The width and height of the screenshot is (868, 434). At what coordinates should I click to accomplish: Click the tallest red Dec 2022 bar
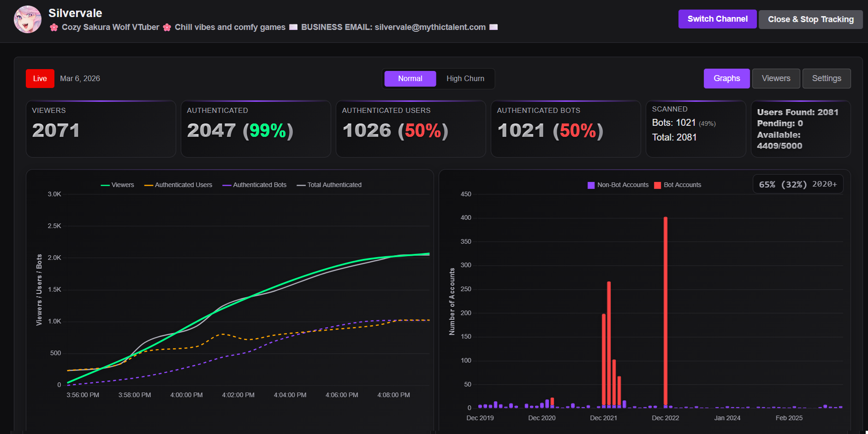click(666, 311)
